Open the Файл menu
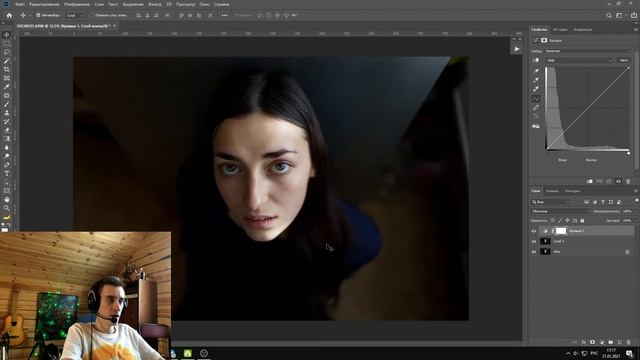The height and width of the screenshot is (360, 640). point(20,4)
